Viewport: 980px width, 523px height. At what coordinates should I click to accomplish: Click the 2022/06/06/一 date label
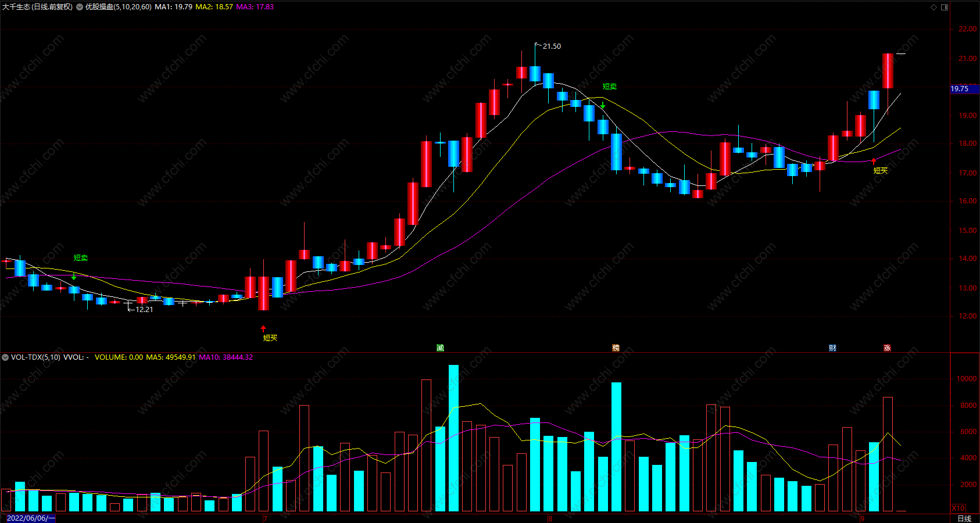[x=31, y=518]
